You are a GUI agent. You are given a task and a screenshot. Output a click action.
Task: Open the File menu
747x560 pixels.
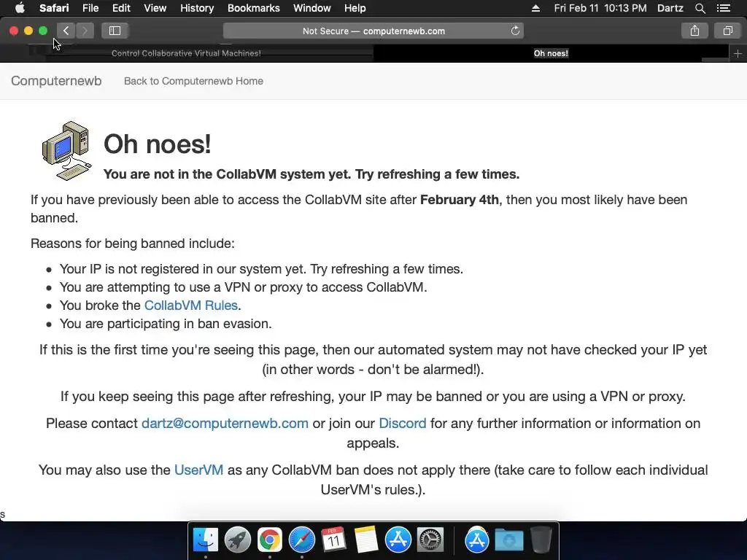90,8
